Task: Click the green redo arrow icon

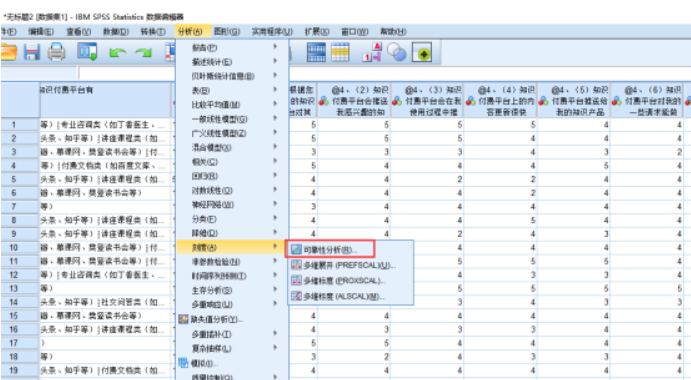Action: pyautogui.click(x=143, y=53)
